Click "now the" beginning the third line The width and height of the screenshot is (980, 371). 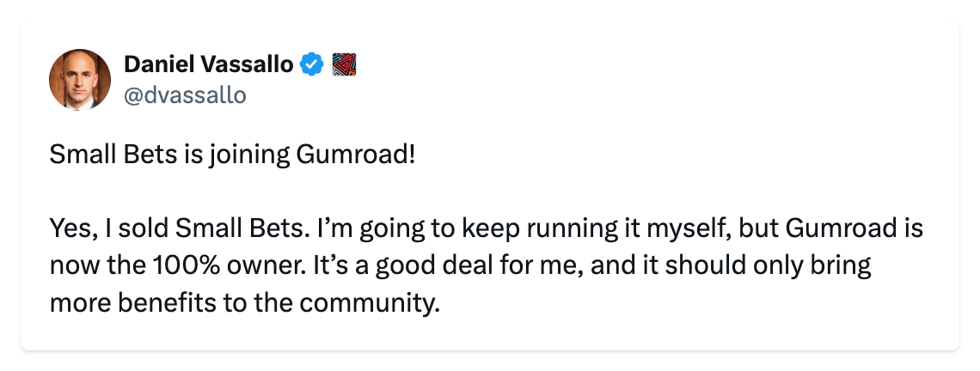97,266
